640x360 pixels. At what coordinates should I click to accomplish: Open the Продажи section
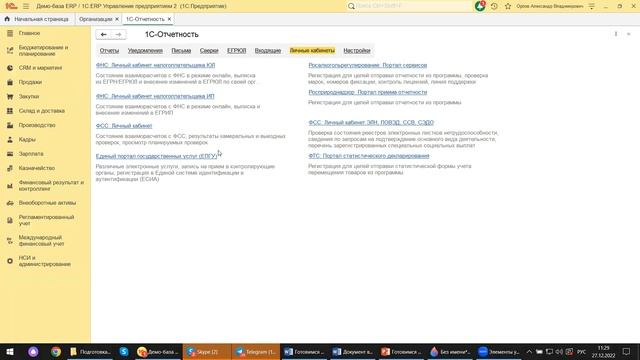[x=30, y=82]
